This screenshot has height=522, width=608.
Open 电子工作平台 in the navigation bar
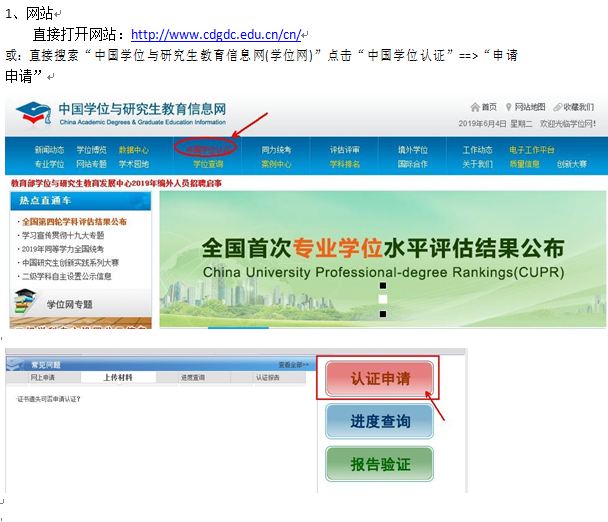click(x=531, y=150)
